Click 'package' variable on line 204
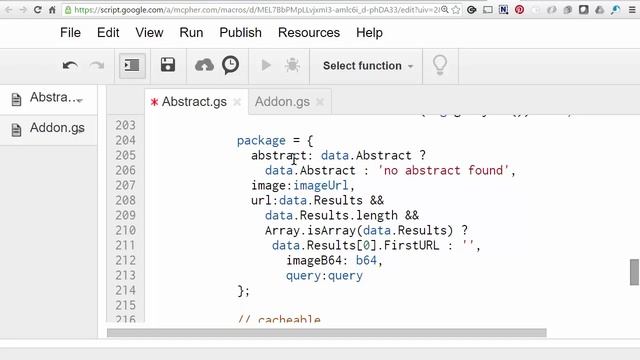Image resolution: width=640 pixels, height=360 pixels. pyautogui.click(x=261, y=141)
